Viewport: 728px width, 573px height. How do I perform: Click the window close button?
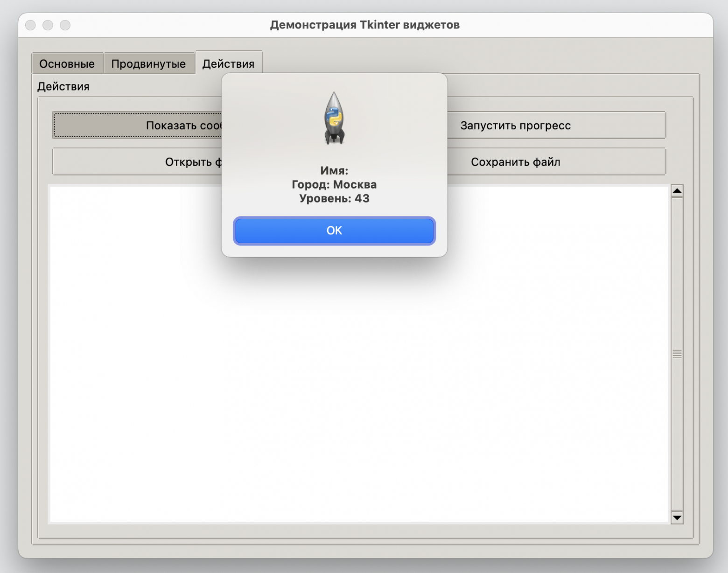[x=31, y=25]
